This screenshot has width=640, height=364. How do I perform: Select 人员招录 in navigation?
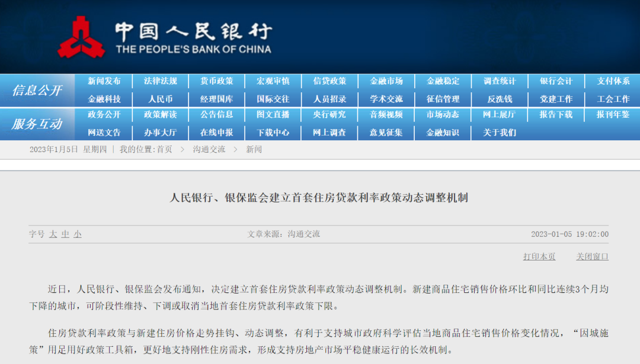point(330,99)
